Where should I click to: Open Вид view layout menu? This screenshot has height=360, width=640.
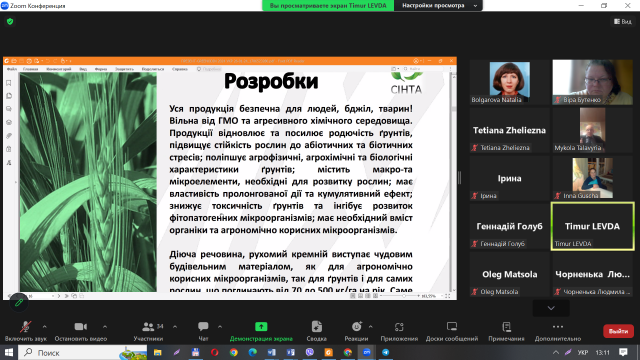(x=623, y=22)
